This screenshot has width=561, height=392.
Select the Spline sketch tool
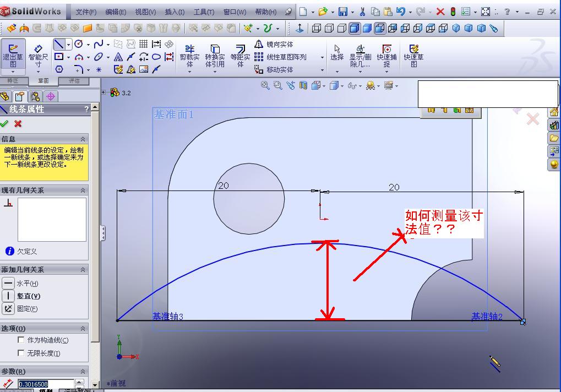click(99, 45)
